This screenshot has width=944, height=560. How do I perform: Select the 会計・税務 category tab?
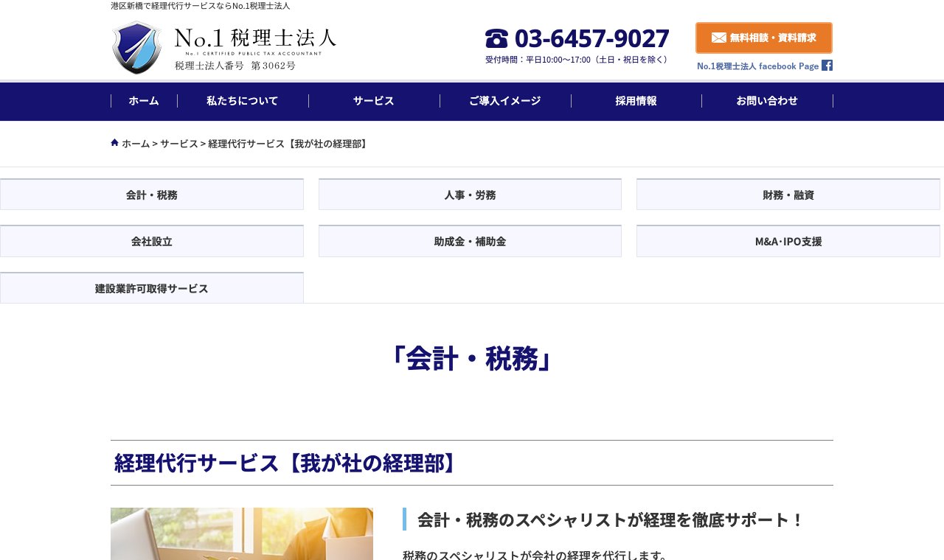pyautogui.click(x=152, y=195)
